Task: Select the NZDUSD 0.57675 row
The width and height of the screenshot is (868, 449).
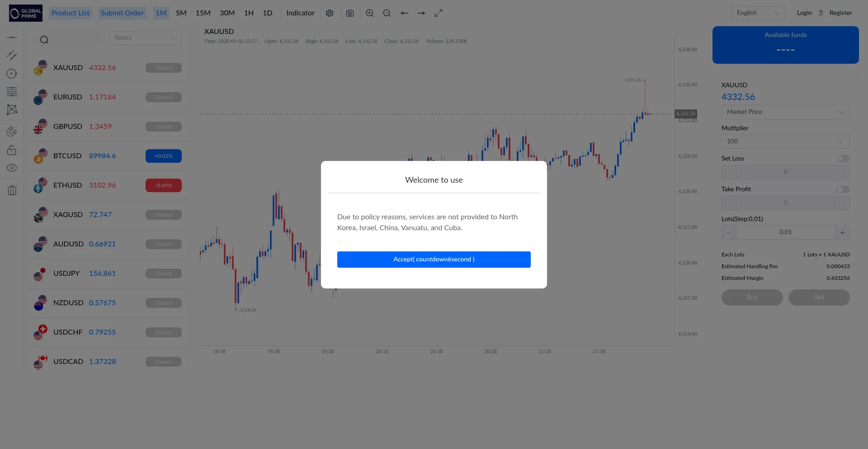Action: pyautogui.click(x=108, y=303)
